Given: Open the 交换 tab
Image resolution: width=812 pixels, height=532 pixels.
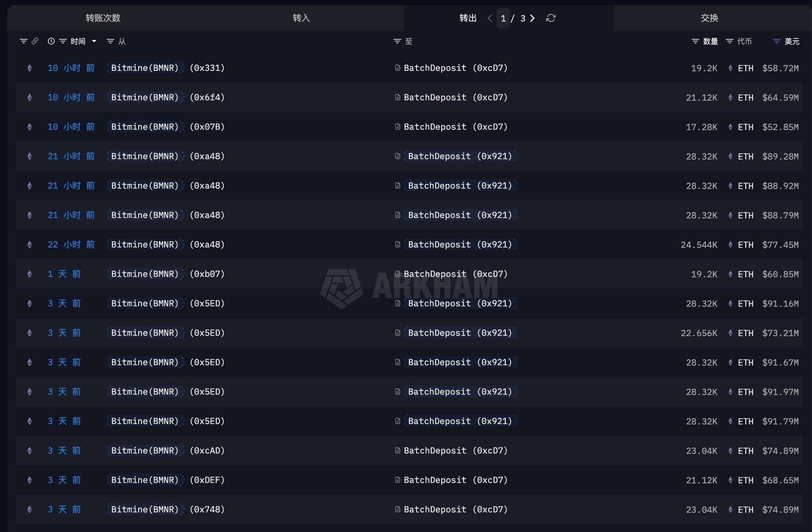Looking at the screenshot, I should tap(709, 18).
